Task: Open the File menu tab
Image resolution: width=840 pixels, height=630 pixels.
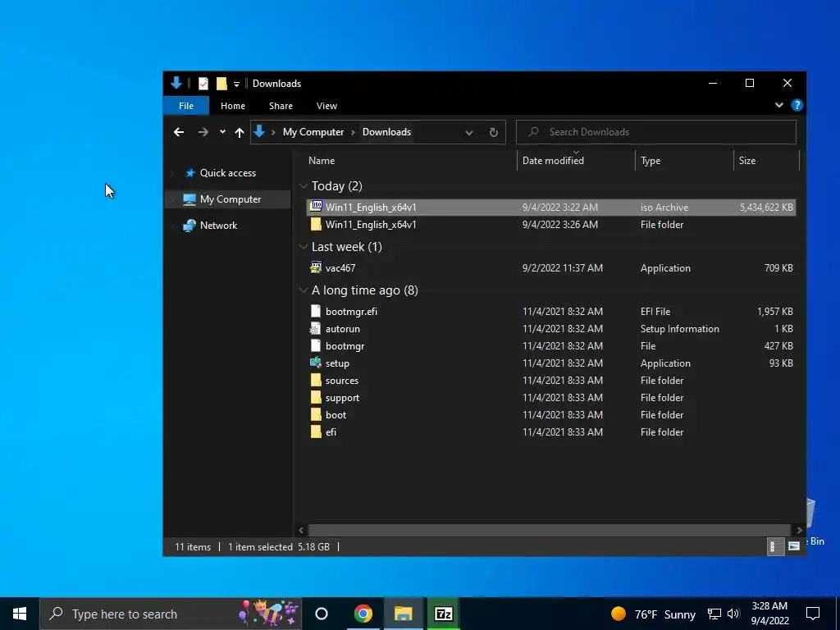Action: tap(186, 106)
